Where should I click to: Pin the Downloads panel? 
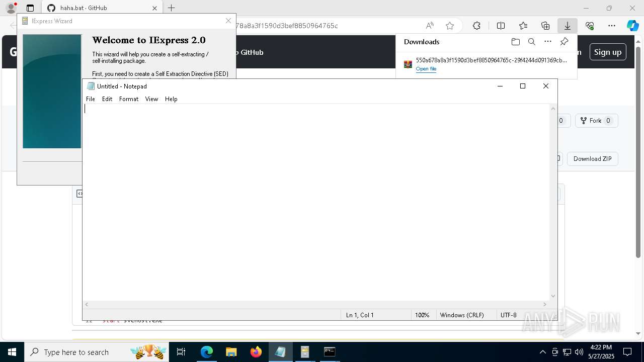(565, 42)
